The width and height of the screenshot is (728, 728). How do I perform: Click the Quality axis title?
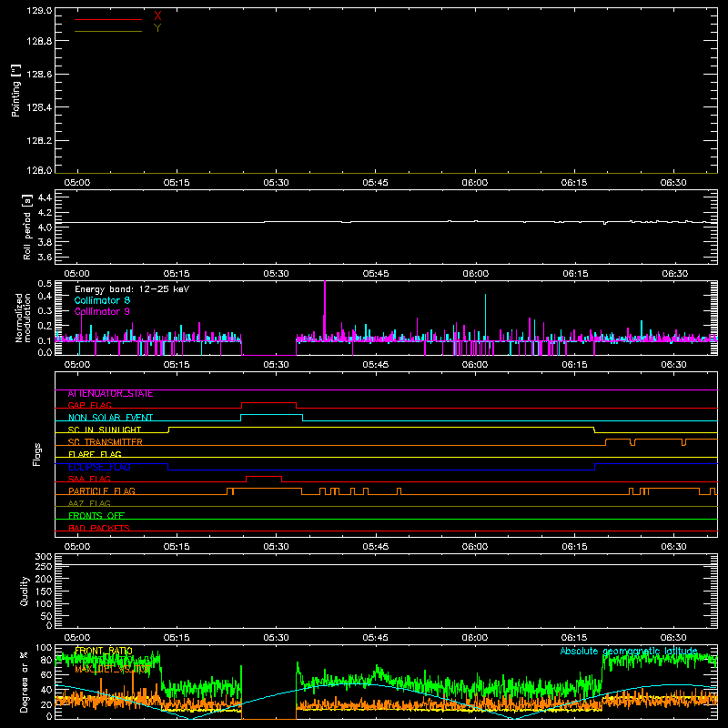[x=25, y=591]
